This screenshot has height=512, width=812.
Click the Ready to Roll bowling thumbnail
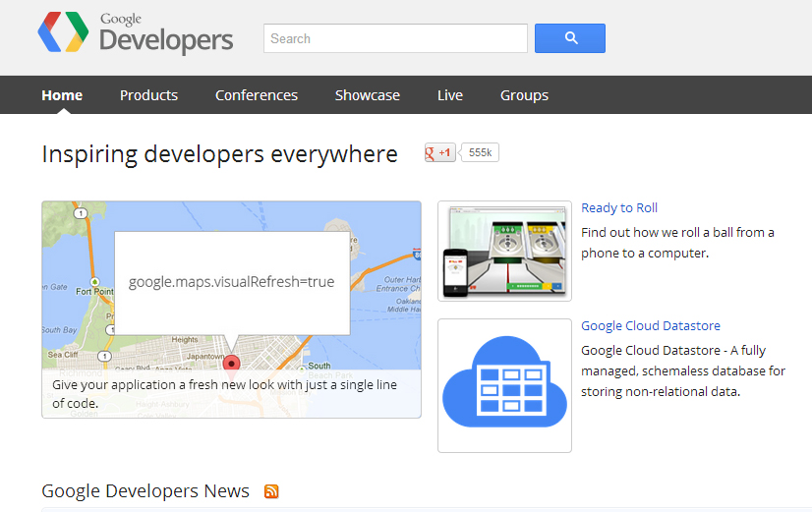pos(505,251)
